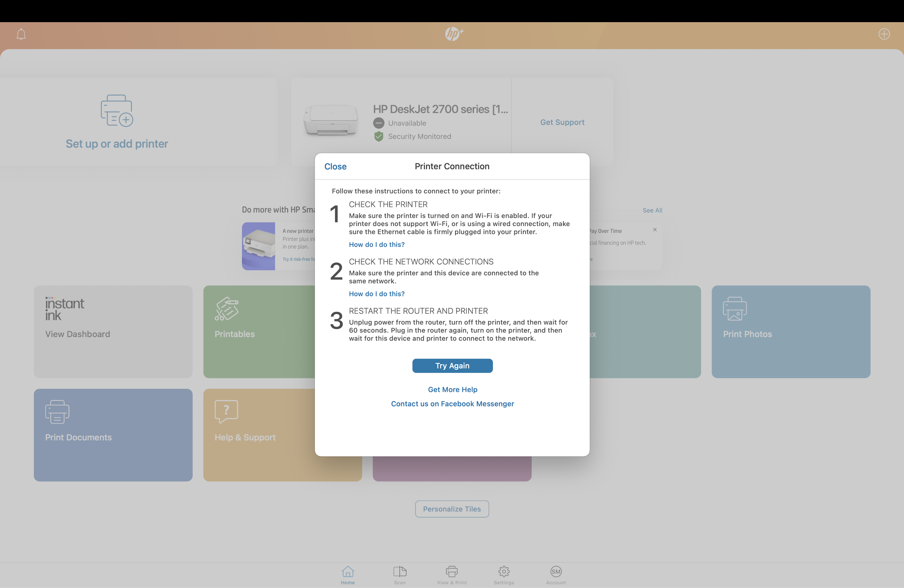This screenshot has width=904, height=588.
Task: Click the Print Documents tile label
Action: (x=78, y=438)
